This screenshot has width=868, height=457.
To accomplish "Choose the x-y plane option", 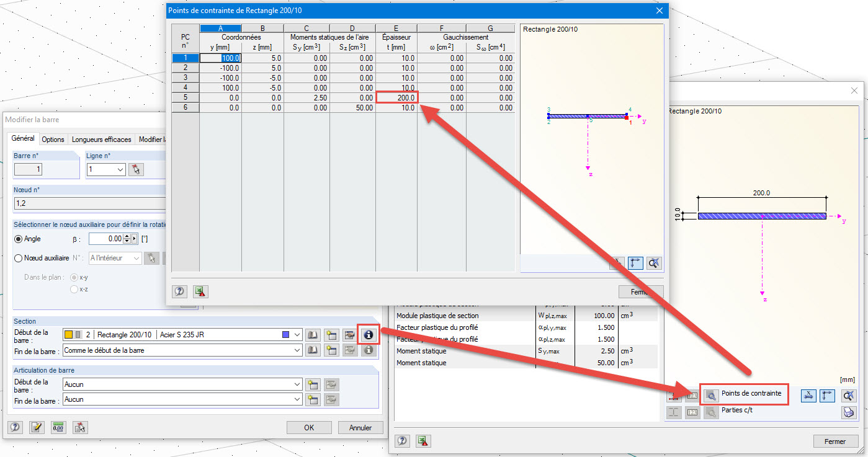I will click(74, 278).
